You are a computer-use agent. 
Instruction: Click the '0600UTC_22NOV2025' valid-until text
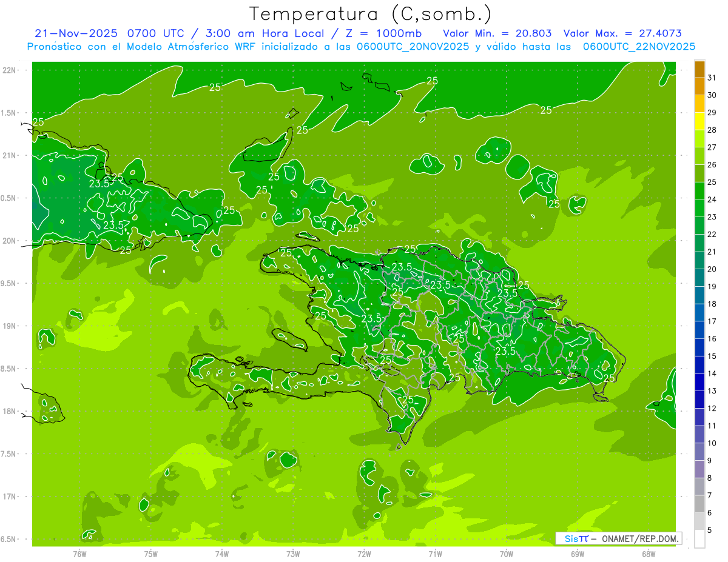click(639, 47)
